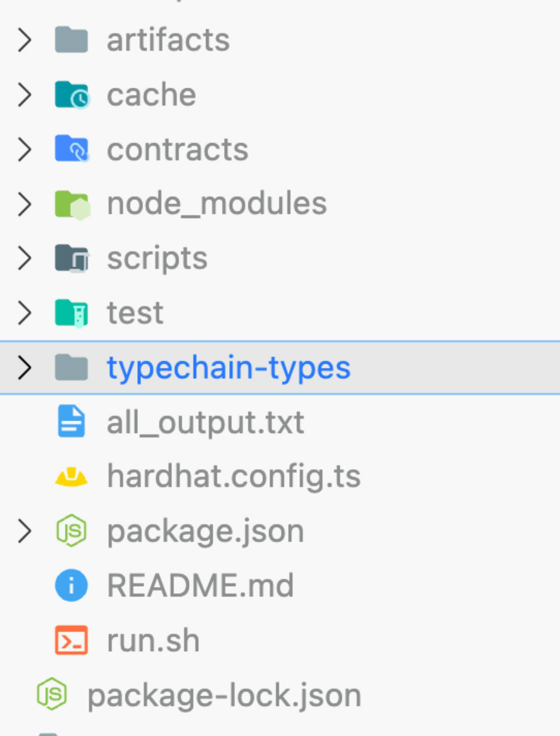Expand the package.json chevron
The image size is (560, 736).
tap(25, 531)
